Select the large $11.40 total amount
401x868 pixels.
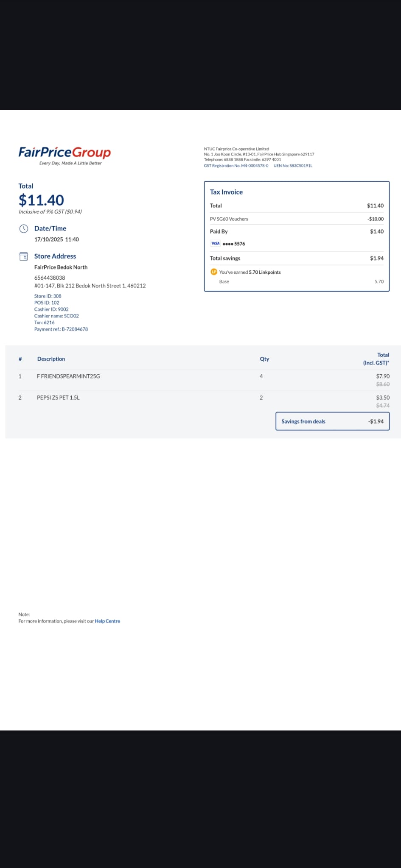pos(41,200)
